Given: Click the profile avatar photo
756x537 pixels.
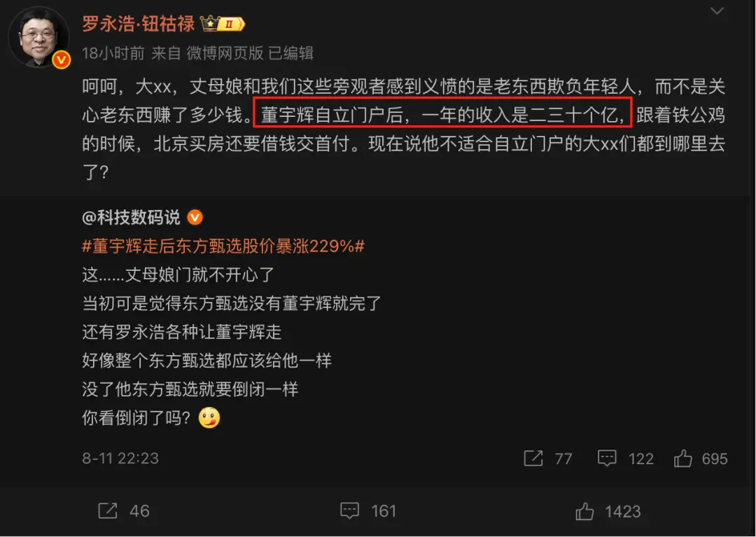Looking at the screenshot, I should [39, 38].
